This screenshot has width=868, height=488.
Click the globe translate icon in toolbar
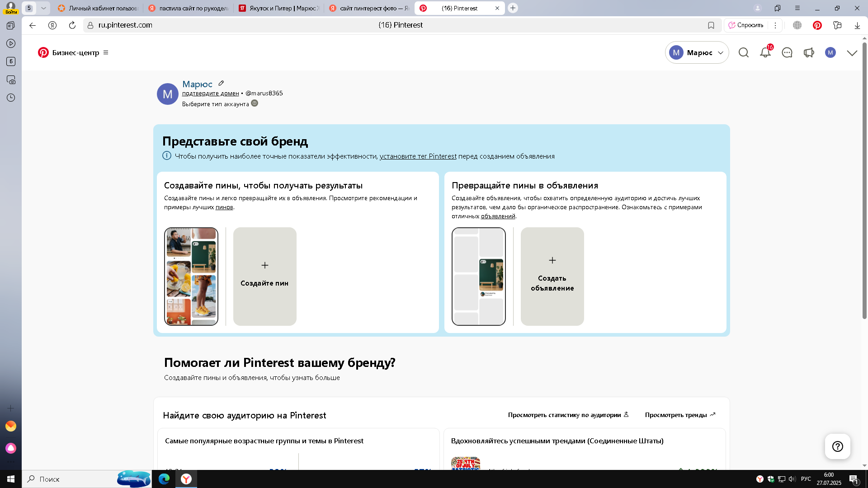(797, 25)
